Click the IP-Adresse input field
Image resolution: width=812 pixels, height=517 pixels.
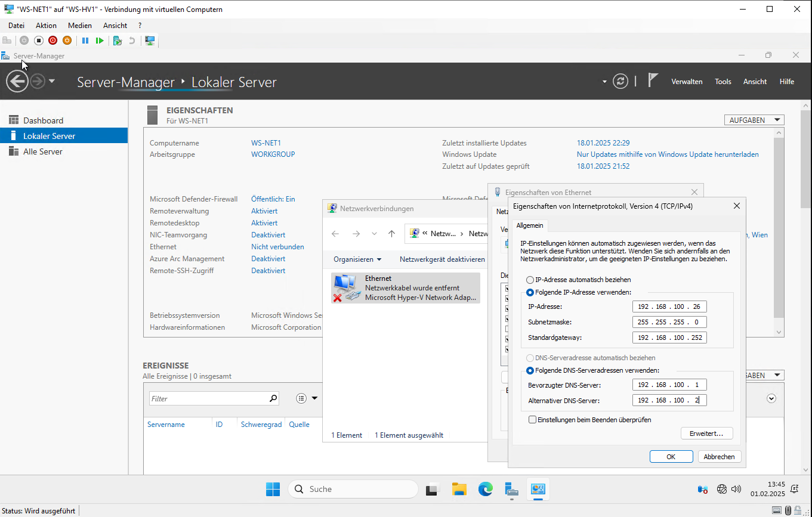[x=669, y=307]
